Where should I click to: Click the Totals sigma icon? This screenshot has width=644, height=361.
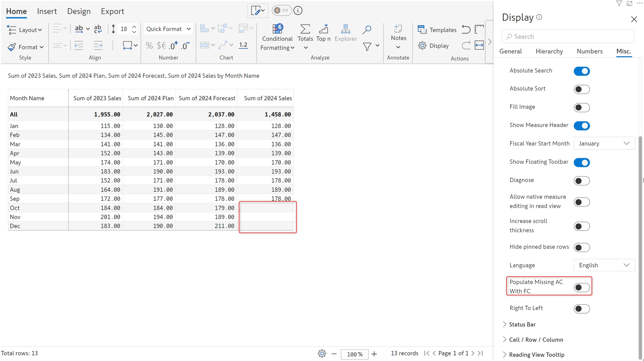pyautogui.click(x=305, y=29)
